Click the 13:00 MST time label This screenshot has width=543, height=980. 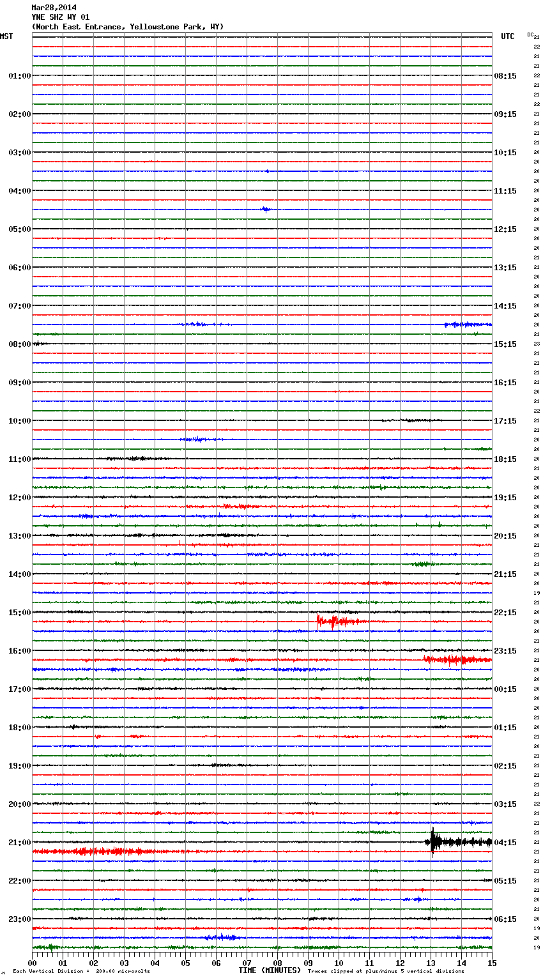[20, 536]
